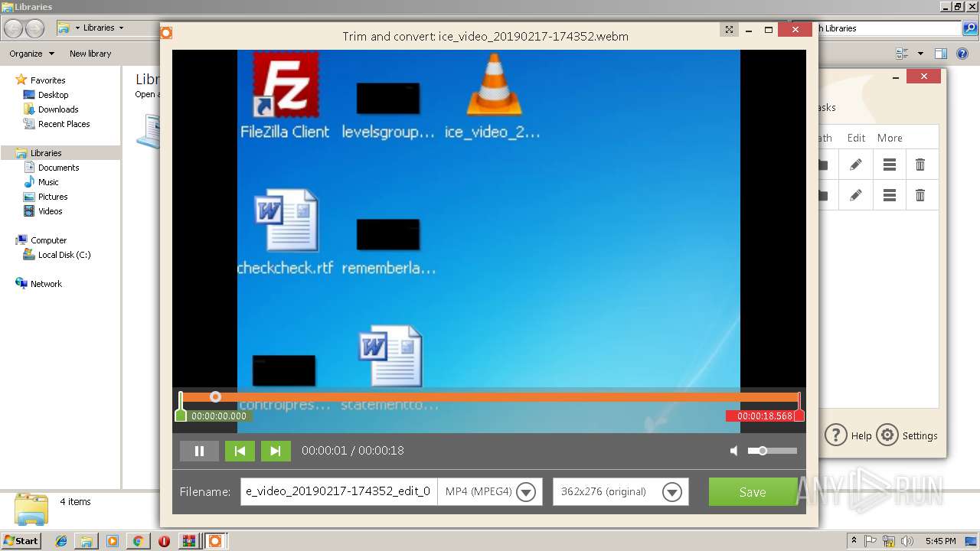The height and width of the screenshot is (551, 980).
Task: Open Favorites in navigation pane
Action: (x=47, y=80)
